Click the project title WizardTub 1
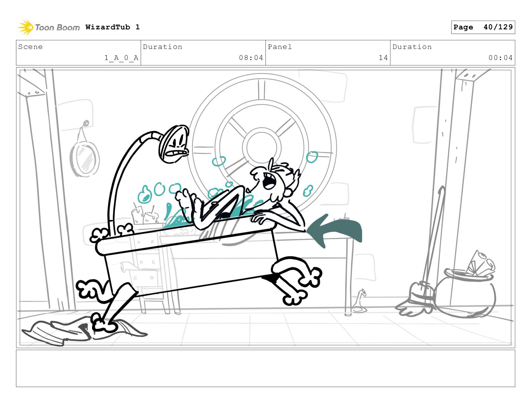 pyautogui.click(x=113, y=27)
